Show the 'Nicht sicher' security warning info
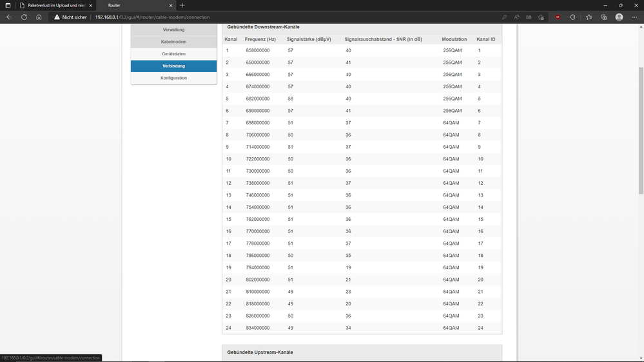644x362 pixels. [x=70, y=17]
